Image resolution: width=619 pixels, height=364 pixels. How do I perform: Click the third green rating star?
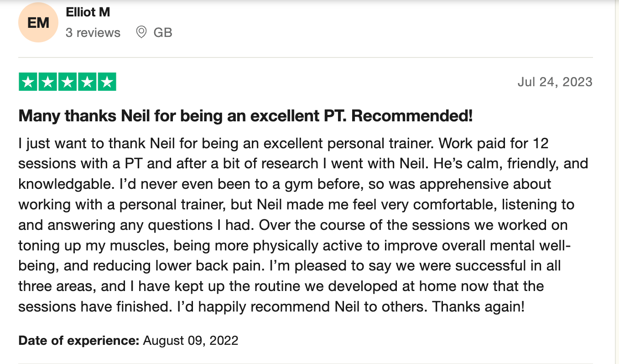click(67, 82)
